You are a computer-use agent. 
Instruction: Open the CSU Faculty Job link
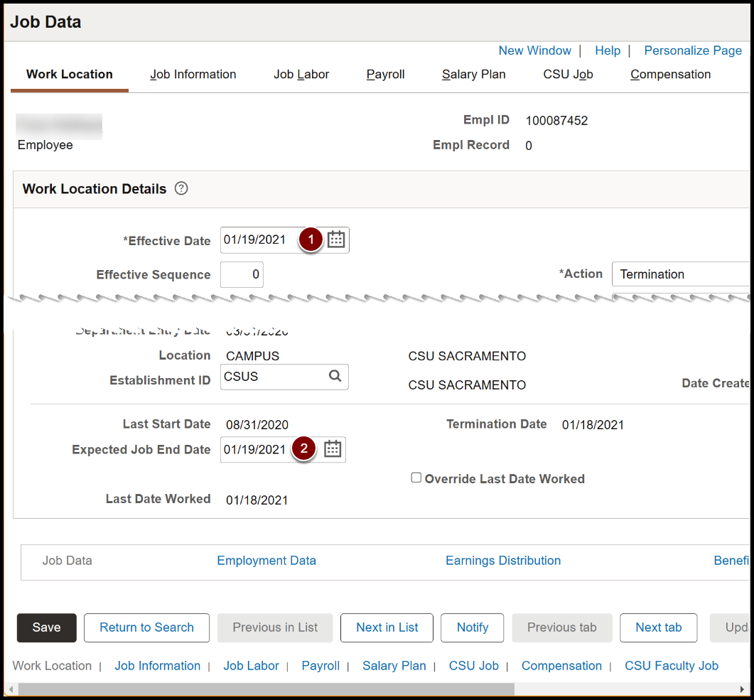pos(672,666)
